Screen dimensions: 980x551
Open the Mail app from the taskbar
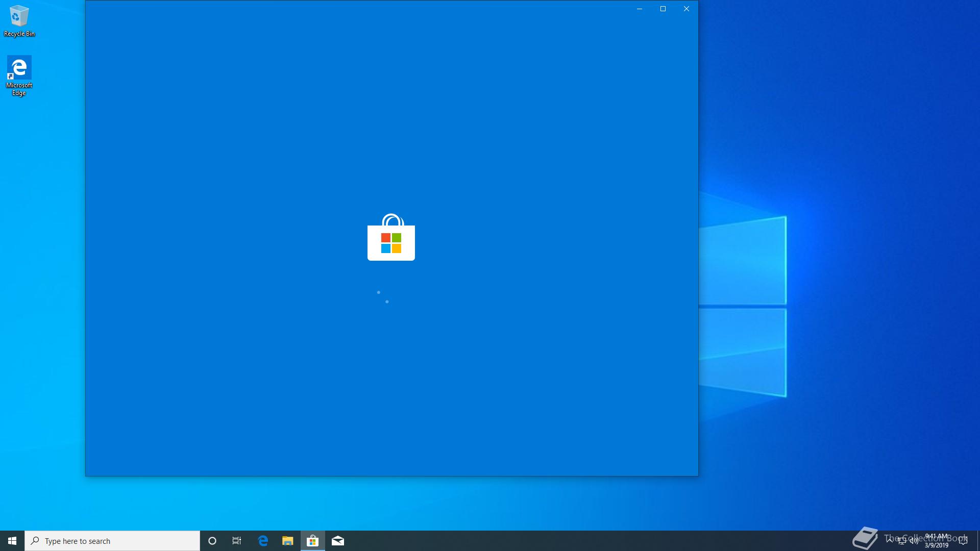point(338,541)
